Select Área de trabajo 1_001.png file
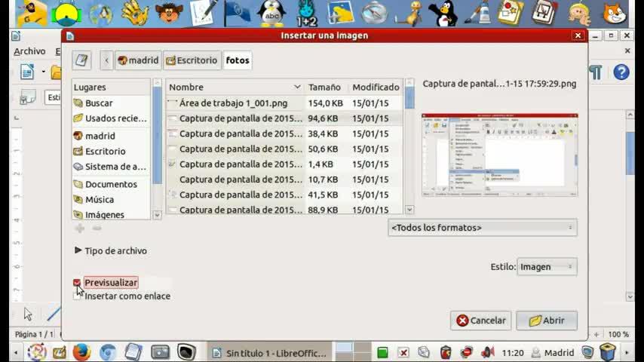 tap(284, 103)
